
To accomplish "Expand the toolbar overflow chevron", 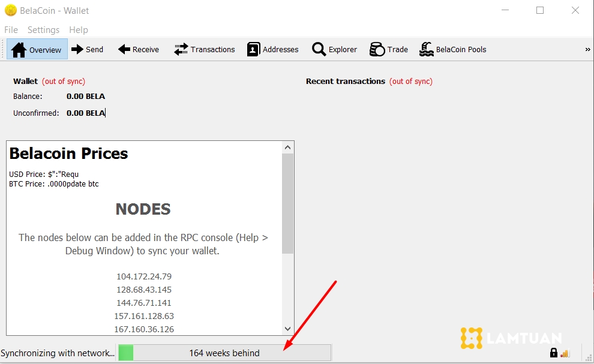I will (x=587, y=49).
